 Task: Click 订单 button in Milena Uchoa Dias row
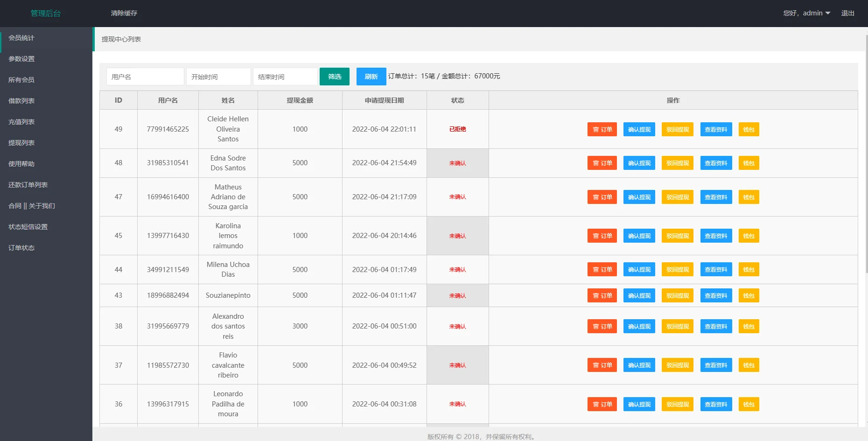pyautogui.click(x=602, y=269)
